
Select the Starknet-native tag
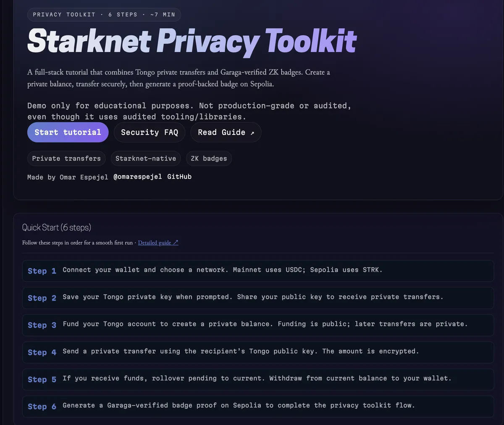point(146,158)
